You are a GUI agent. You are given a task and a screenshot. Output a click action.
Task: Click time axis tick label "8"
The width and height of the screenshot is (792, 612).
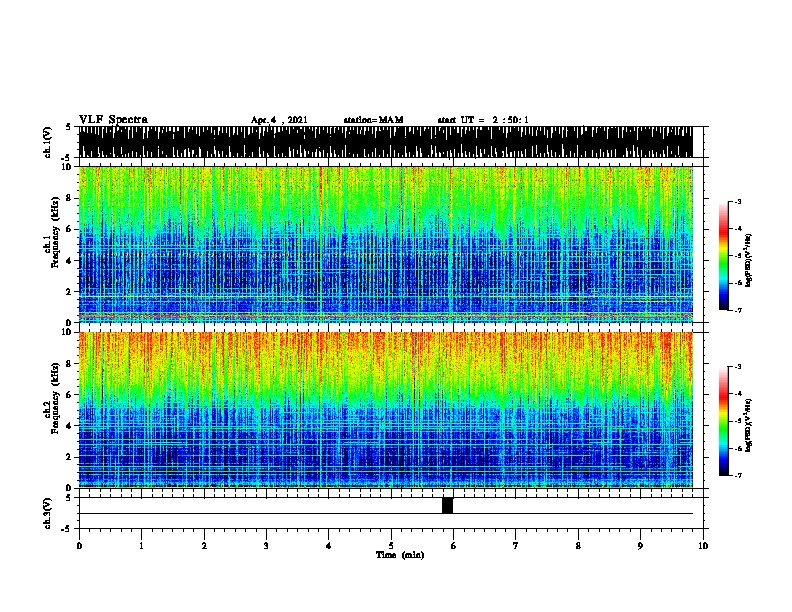(578, 545)
